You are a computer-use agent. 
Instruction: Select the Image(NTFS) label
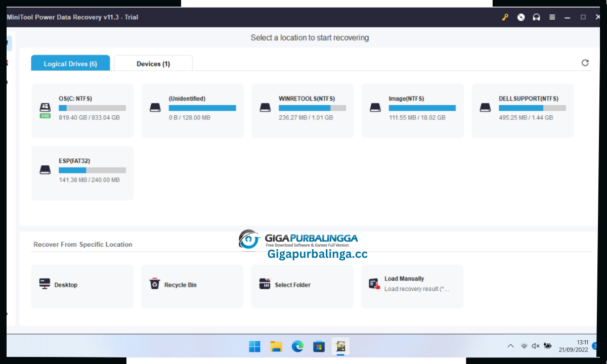tap(406, 99)
